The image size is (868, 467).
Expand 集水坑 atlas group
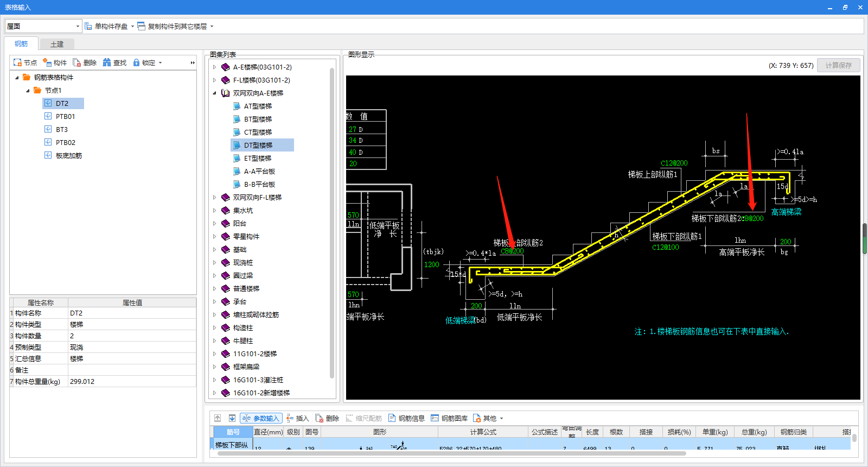pyautogui.click(x=214, y=211)
